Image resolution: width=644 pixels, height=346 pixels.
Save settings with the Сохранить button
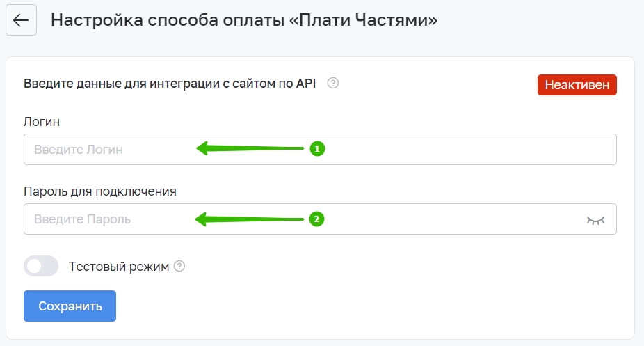click(x=70, y=306)
